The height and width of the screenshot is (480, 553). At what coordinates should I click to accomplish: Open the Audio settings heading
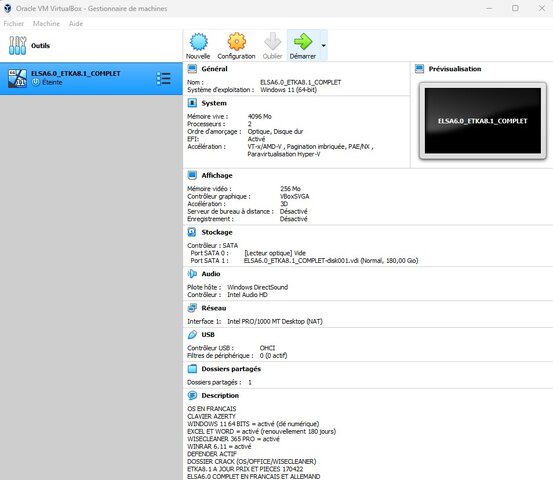coord(211,274)
